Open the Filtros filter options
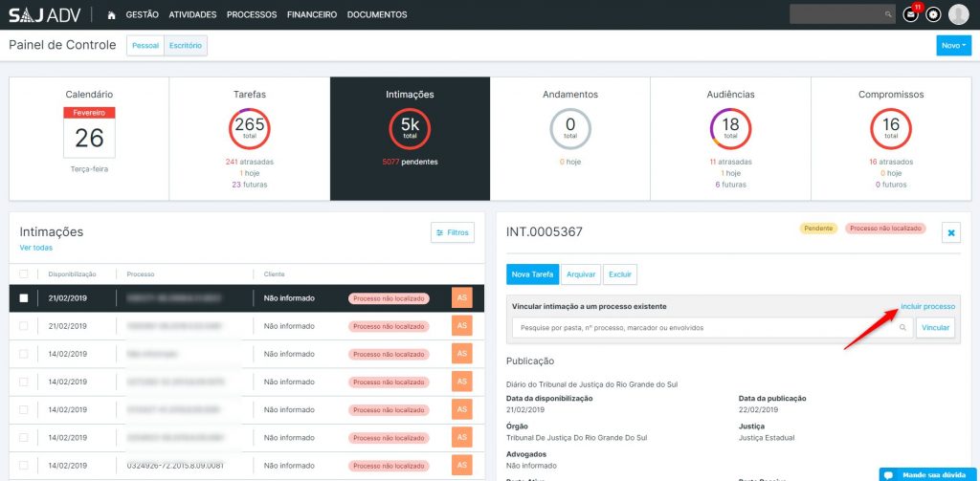 click(453, 232)
